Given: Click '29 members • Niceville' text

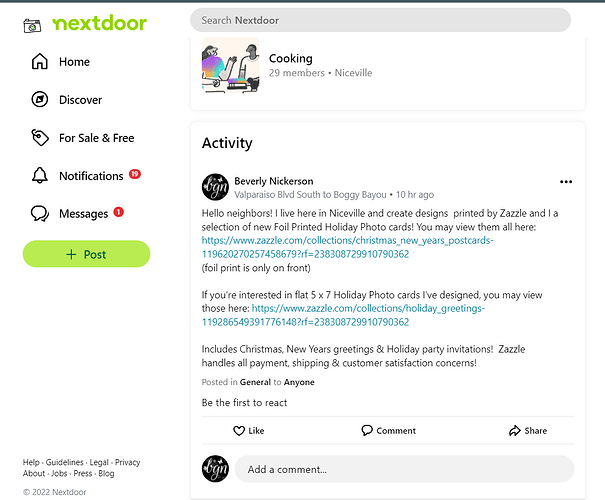Looking at the screenshot, I should (321, 73).
